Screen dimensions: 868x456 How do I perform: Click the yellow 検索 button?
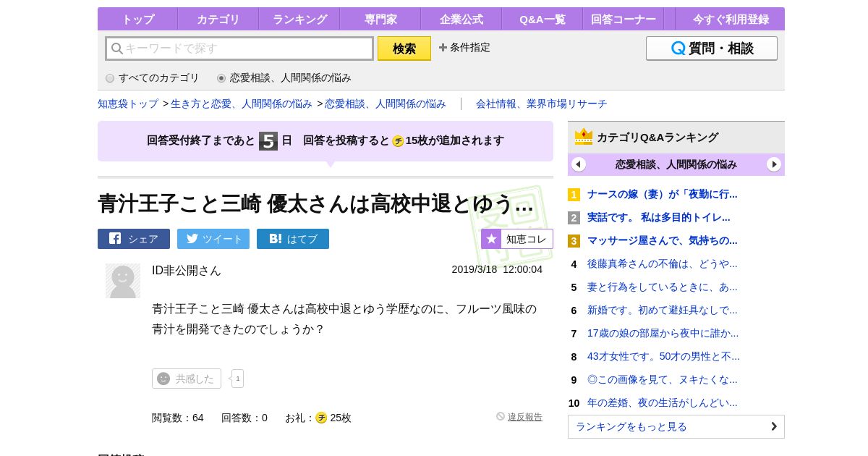[x=404, y=48]
